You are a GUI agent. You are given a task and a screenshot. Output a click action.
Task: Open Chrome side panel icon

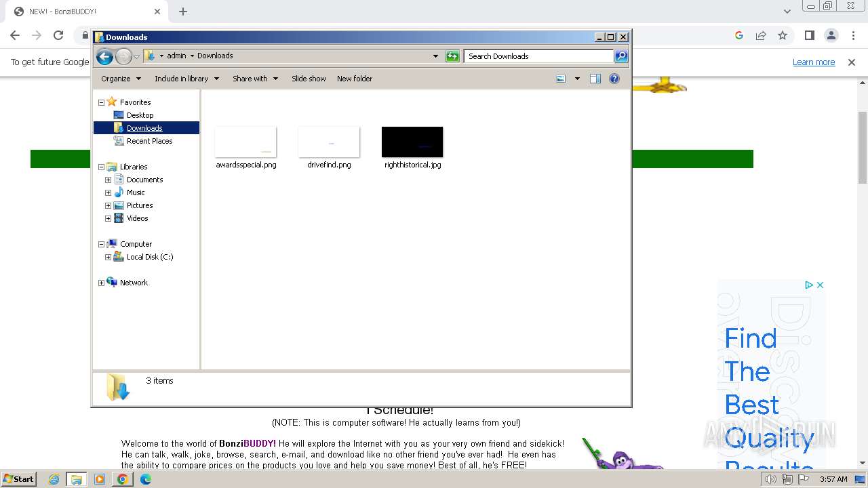click(x=810, y=35)
